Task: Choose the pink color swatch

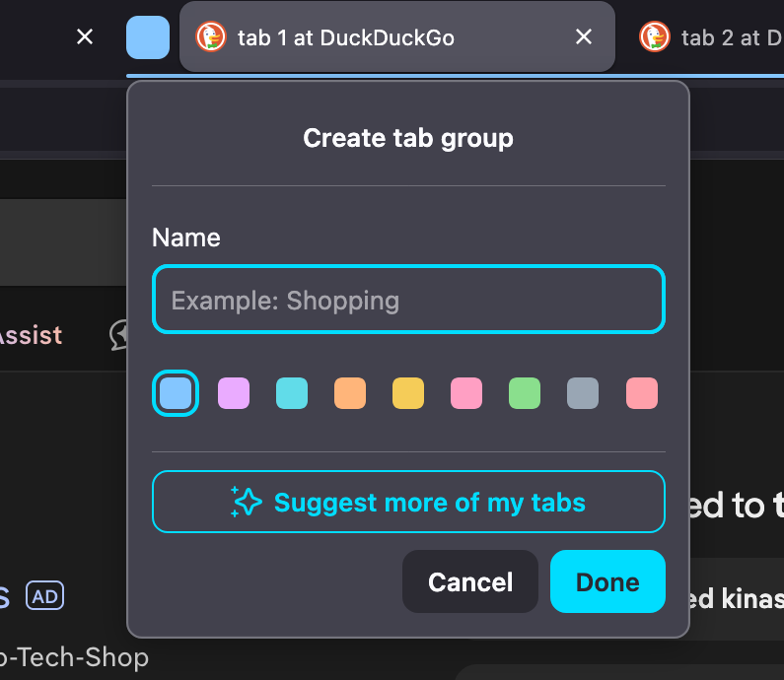Action: [x=466, y=393]
